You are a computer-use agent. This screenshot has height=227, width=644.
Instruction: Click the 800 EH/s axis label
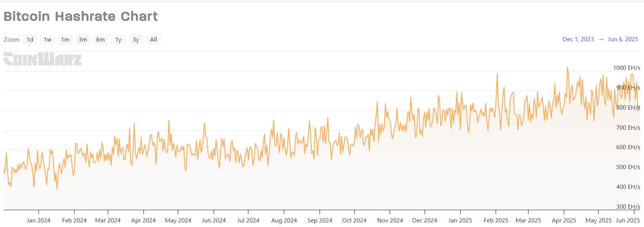pyautogui.click(x=628, y=108)
